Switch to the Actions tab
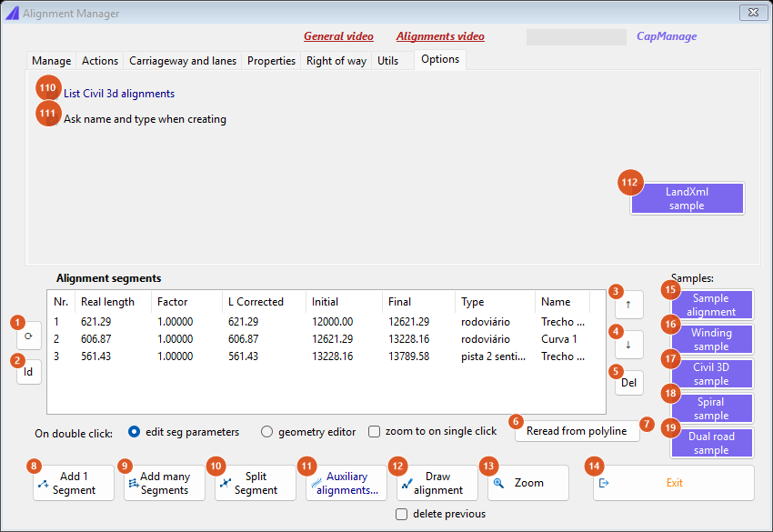The width and height of the screenshot is (773, 532). [x=100, y=61]
